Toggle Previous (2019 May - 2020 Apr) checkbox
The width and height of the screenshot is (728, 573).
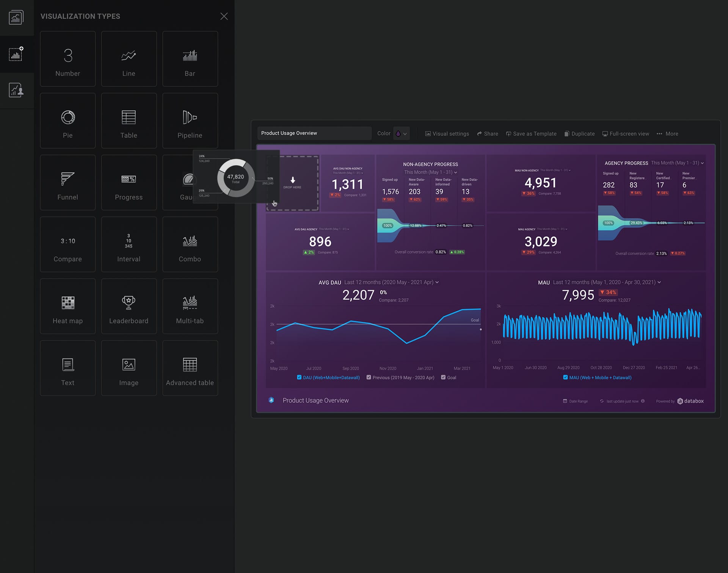pos(369,377)
